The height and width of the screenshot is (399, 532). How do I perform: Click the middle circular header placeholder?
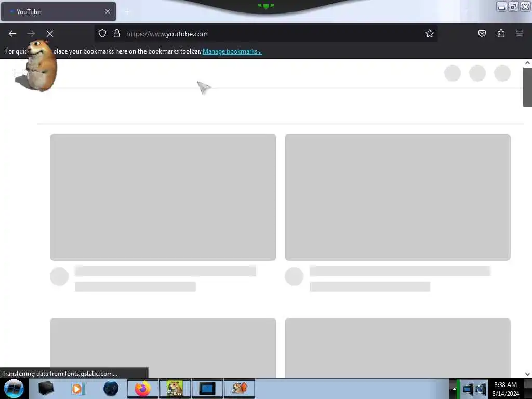point(477,73)
